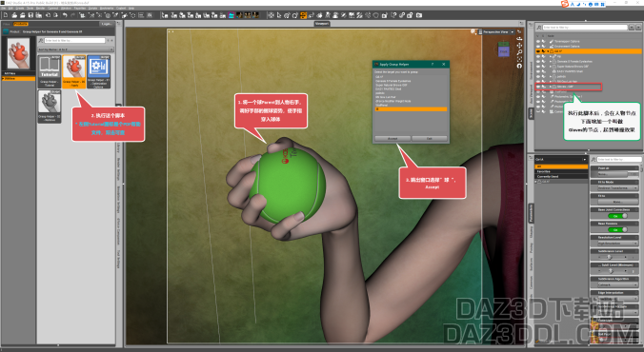Collapse the G8.1F node in Scene tree
Viewport: 644px width, 352px height.
(x=548, y=51)
